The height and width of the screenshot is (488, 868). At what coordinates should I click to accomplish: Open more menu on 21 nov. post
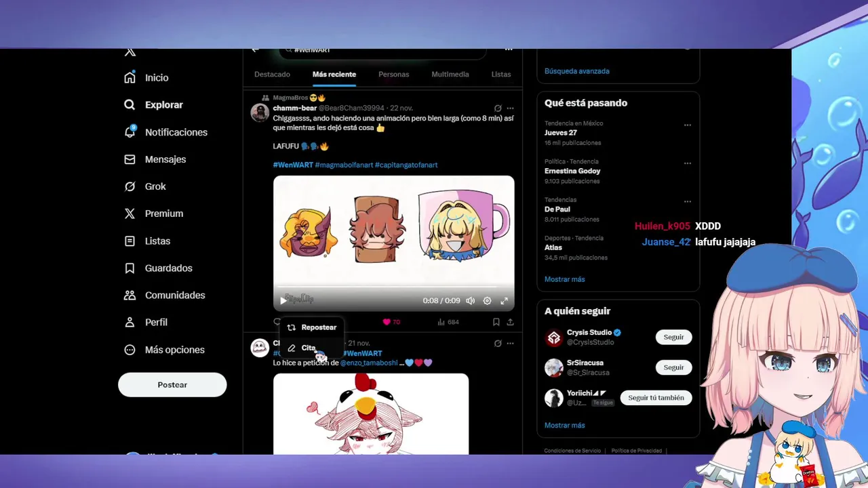(510, 344)
